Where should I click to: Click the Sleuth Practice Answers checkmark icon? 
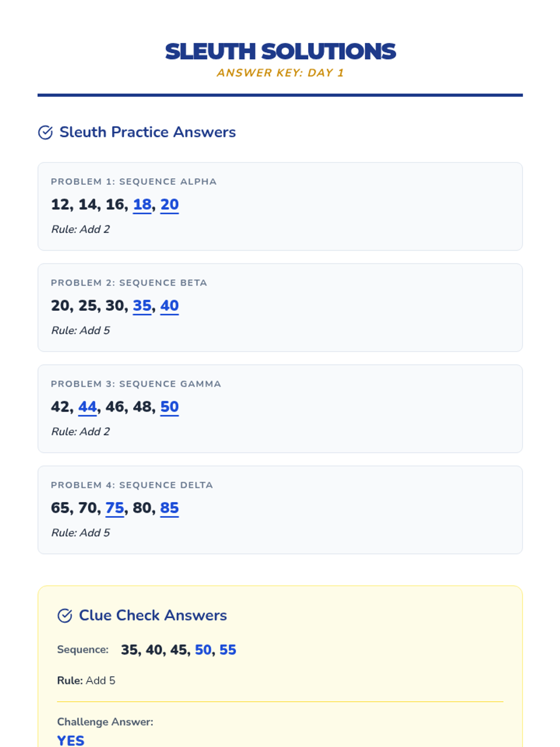point(45,133)
